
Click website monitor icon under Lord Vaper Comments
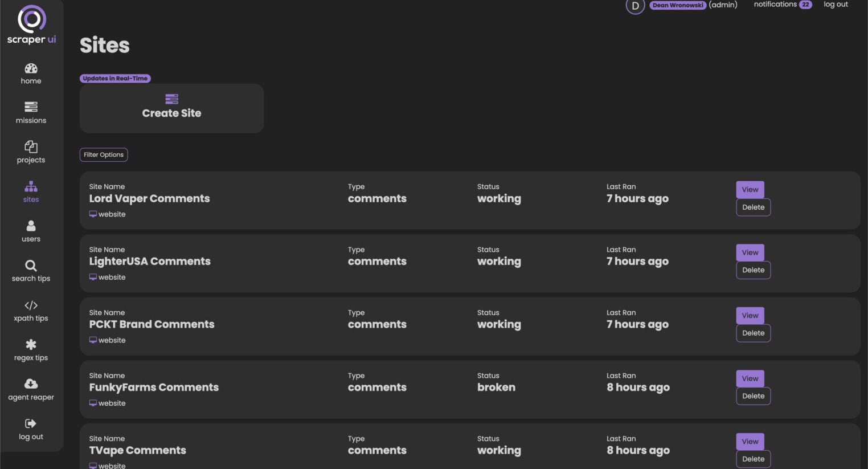point(93,214)
